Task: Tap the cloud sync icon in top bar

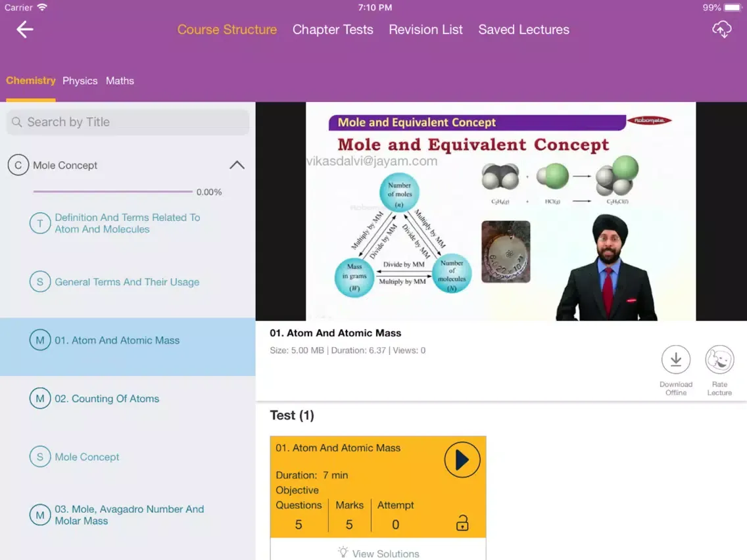Action: click(722, 30)
